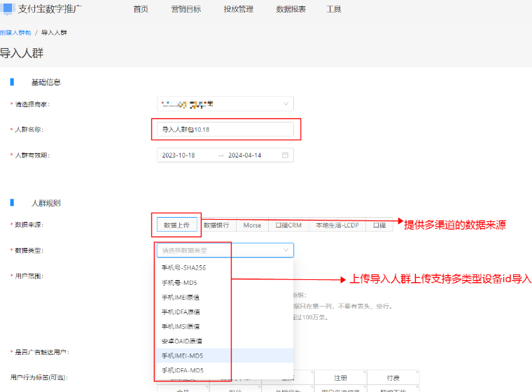Choose 安卓OAID原值 option
Viewport: 532px width, 392px height.
[225, 341]
